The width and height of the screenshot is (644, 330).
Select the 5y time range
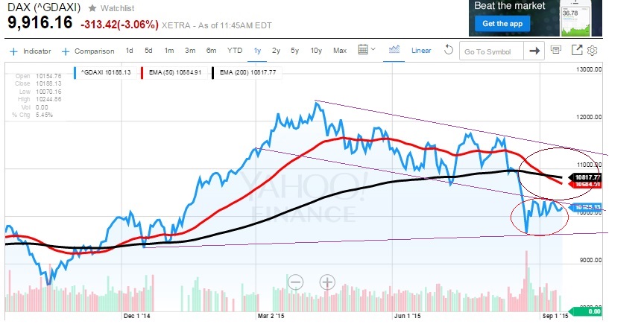click(x=295, y=51)
